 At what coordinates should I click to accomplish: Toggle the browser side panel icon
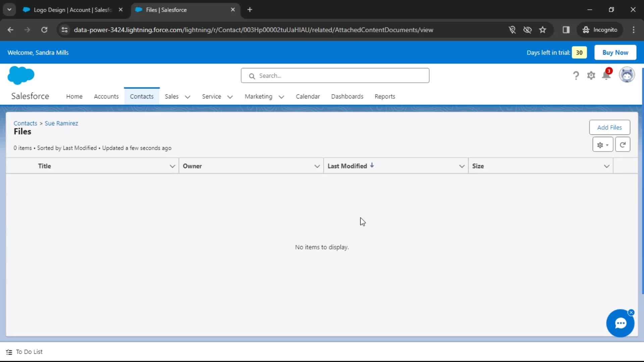click(566, 30)
